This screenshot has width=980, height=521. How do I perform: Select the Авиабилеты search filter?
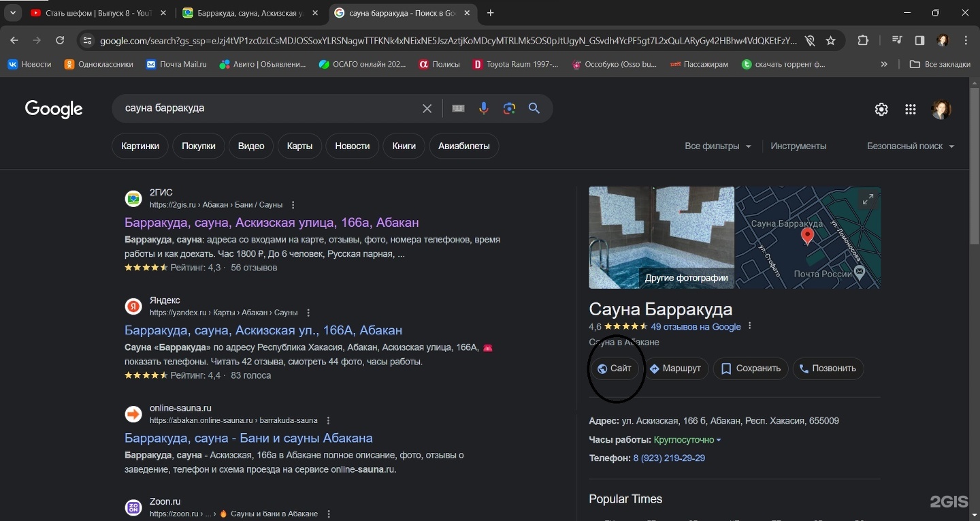(x=464, y=146)
